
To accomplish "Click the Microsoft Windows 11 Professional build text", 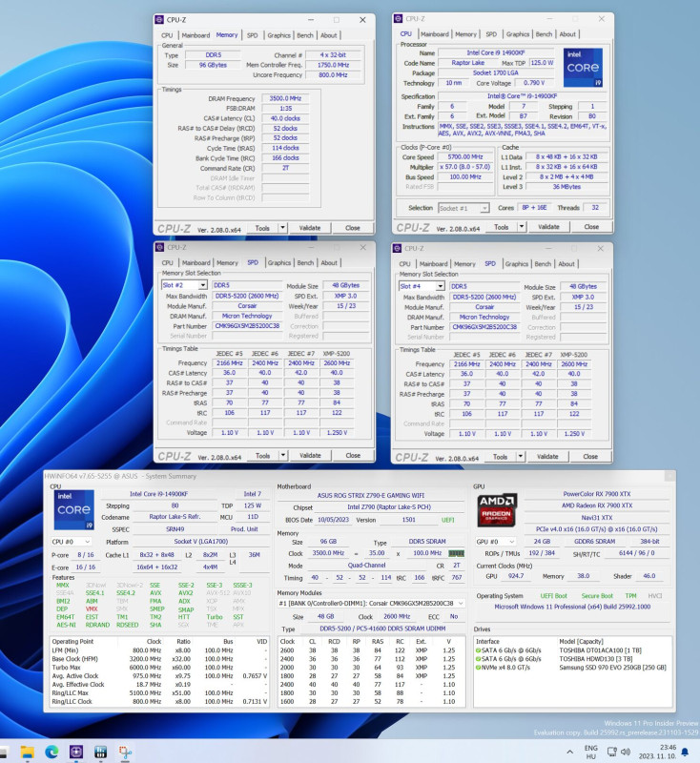I will point(572,607).
